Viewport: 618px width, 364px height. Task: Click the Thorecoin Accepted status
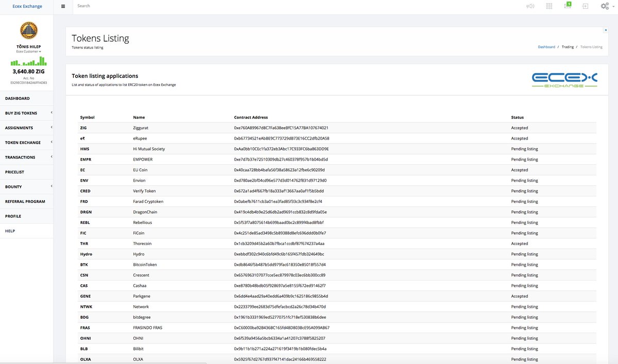(519, 244)
